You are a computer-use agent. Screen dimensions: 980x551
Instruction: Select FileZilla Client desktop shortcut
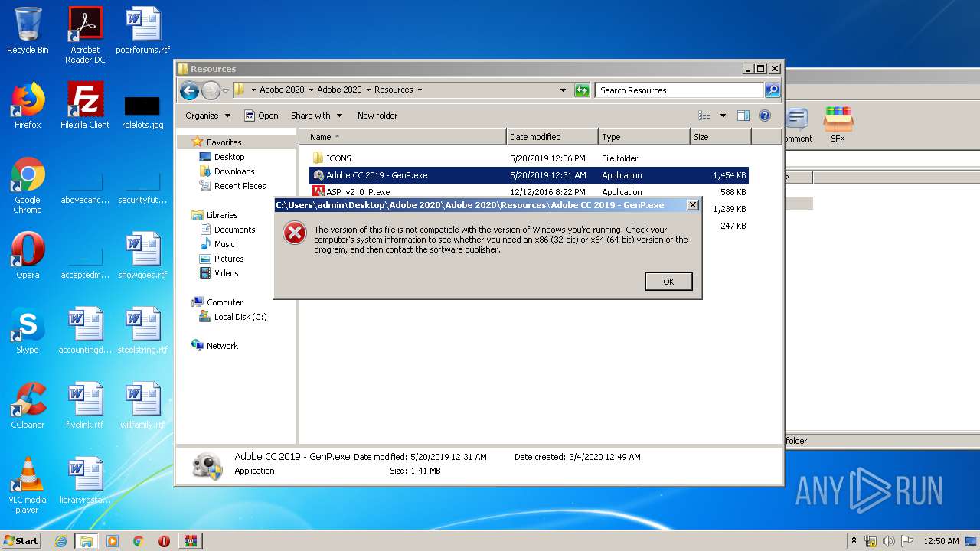click(85, 106)
